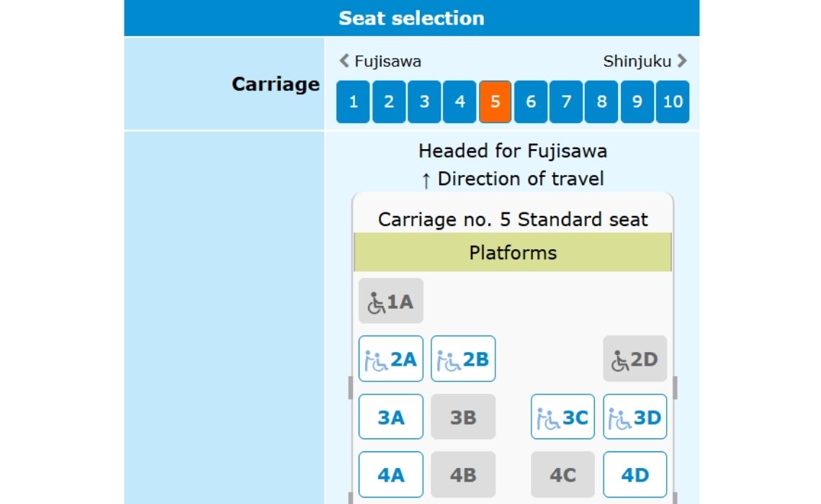Select carriage 8

[x=601, y=102]
